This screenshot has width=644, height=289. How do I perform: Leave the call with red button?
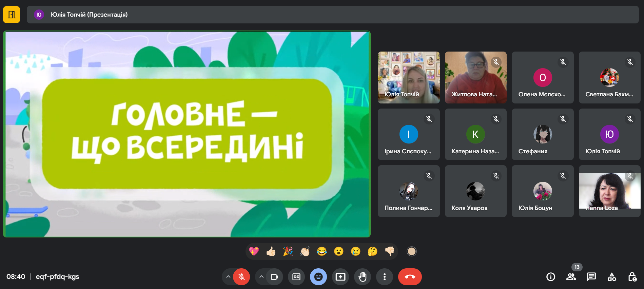point(410,277)
